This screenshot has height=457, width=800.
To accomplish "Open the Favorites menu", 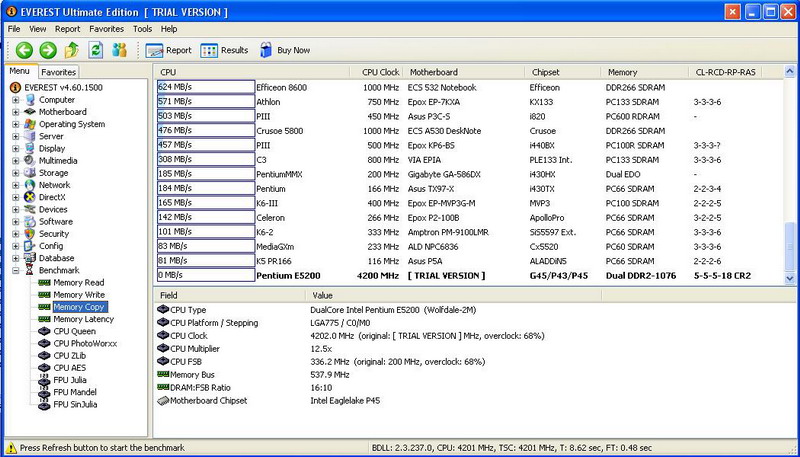I will [106, 29].
